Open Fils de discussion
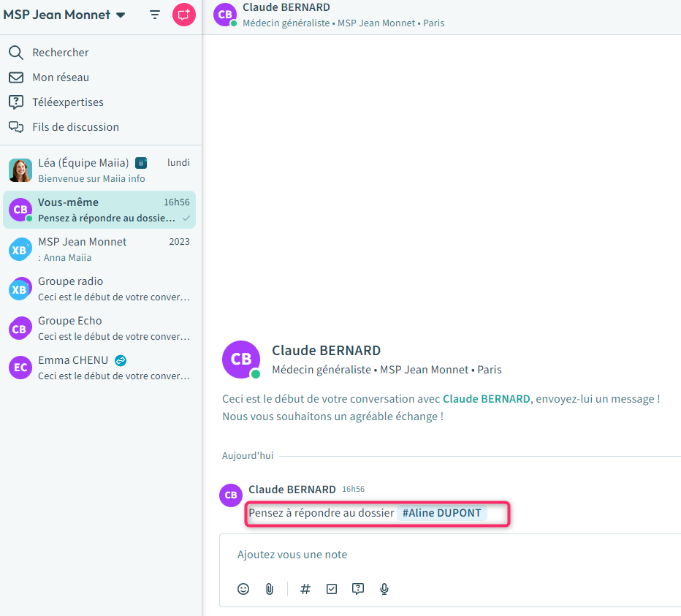Image resolution: width=681 pixels, height=616 pixels. coord(75,127)
